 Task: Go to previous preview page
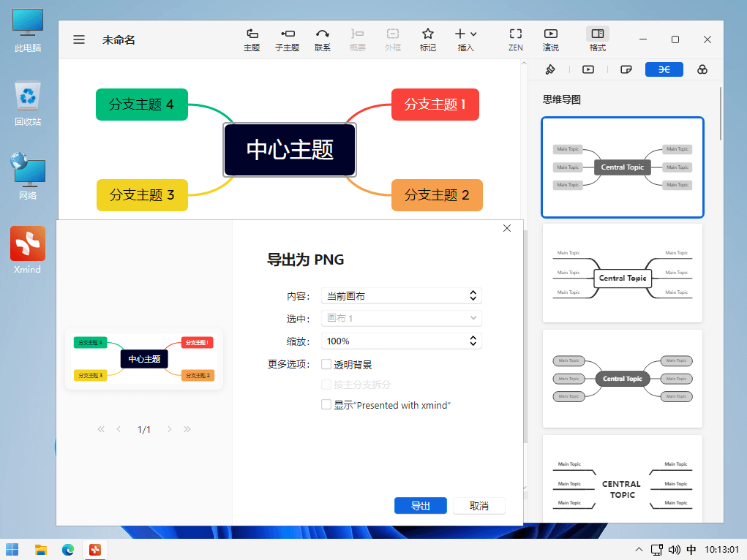(x=119, y=429)
